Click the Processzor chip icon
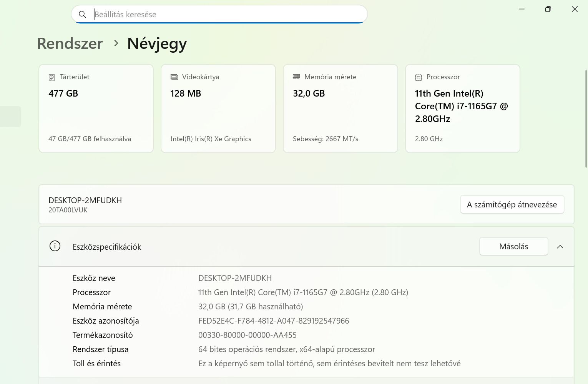The height and width of the screenshot is (384, 588). pos(419,77)
